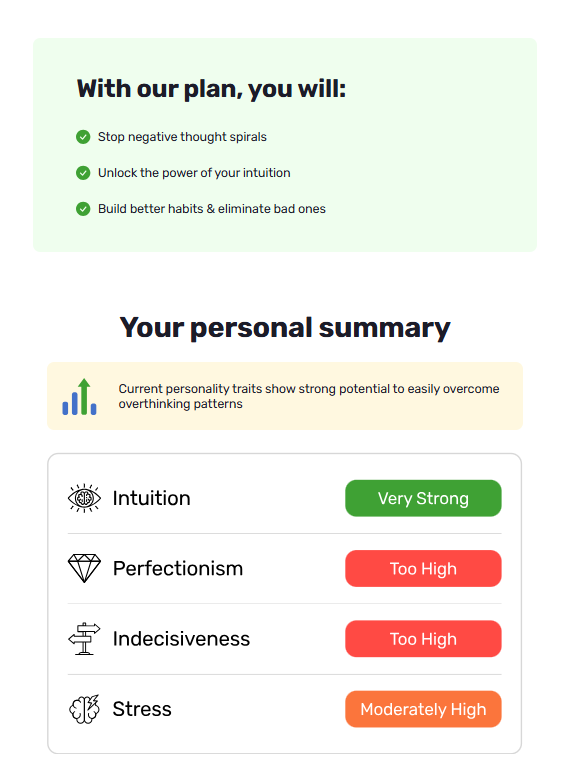Click checkmark beside Unlock the power of intuition

[x=83, y=173]
